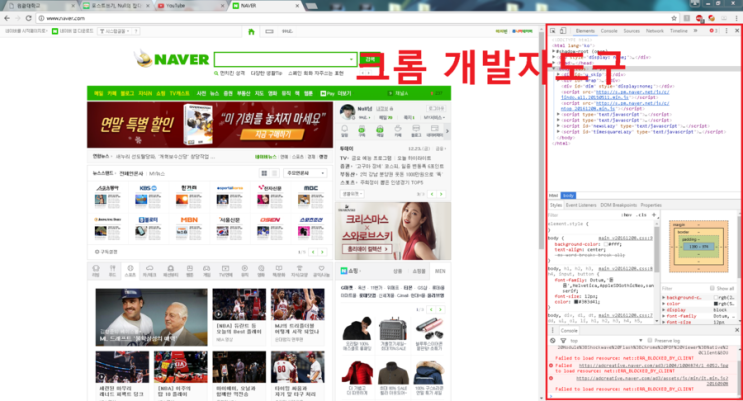This screenshot has height=401, width=743.
Task: Click the console filter funnel icon
Action: (x=563, y=340)
